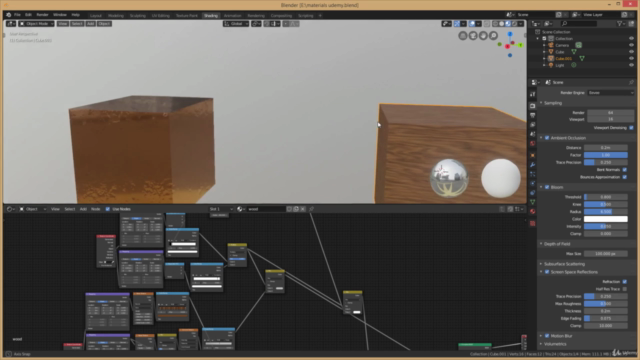
Task: Collapse the Collection in outliner
Action: [x=538, y=39]
